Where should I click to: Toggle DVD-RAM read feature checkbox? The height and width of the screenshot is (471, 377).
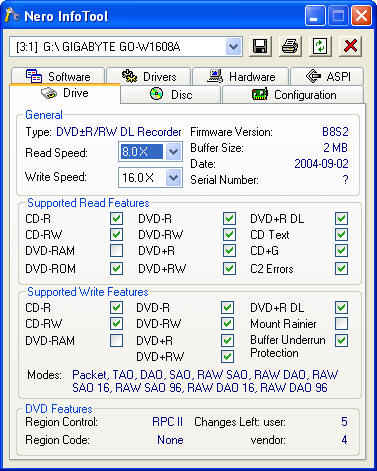click(116, 250)
